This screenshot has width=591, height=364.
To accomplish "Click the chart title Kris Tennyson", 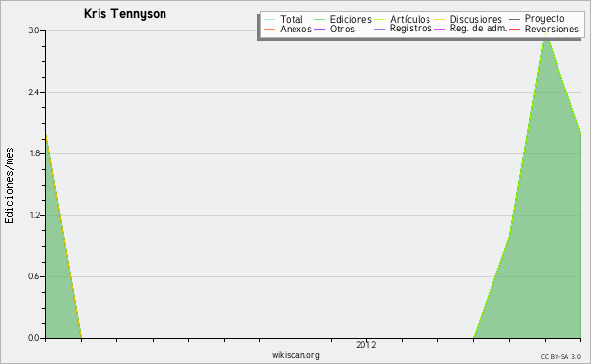I will 125,14.
